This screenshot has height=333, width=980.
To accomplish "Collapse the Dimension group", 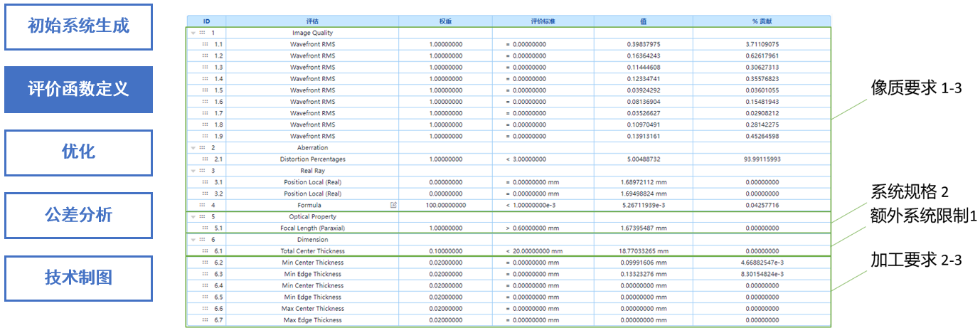I will point(193,240).
